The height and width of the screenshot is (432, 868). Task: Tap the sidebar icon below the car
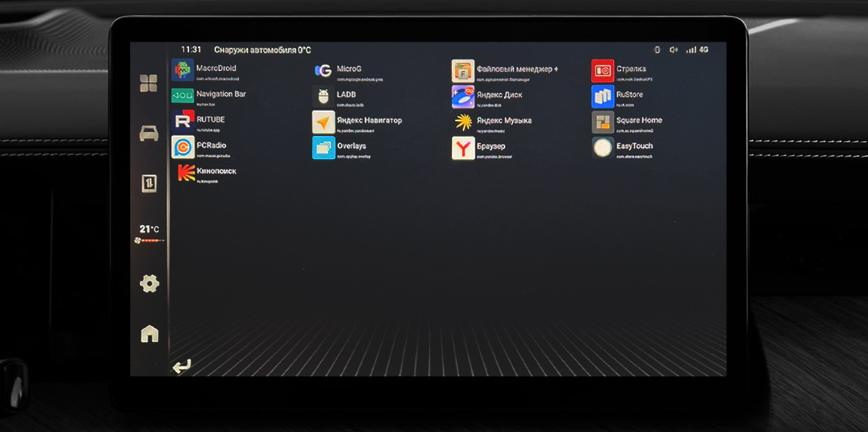click(x=149, y=183)
